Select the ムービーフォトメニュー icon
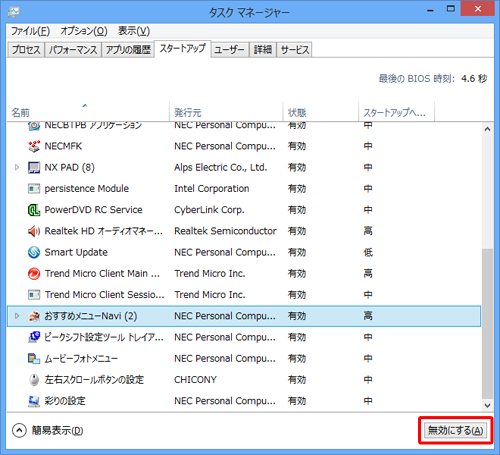The height and width of the screenshot is (455, 500). point(34,359)
